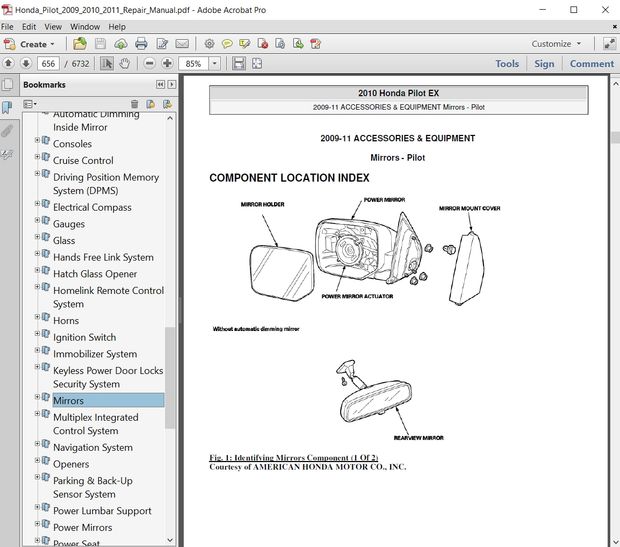Collapse the Bookmarks panel with double-arrow button

[160, 84]
